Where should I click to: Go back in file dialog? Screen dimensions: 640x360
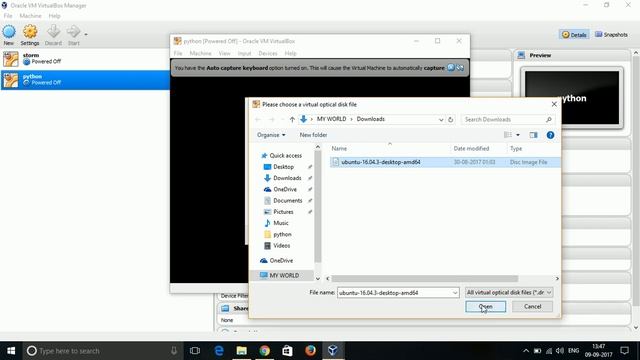258,120
